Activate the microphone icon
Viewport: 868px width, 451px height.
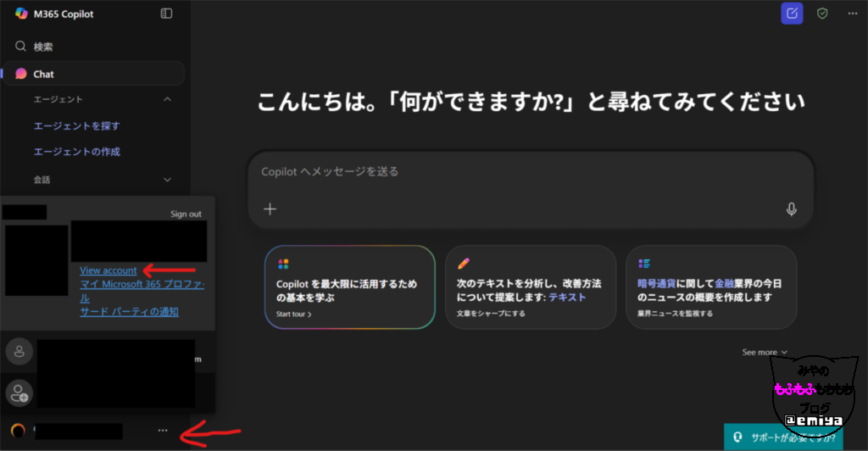pyautogui.click(x=792, y=209)
